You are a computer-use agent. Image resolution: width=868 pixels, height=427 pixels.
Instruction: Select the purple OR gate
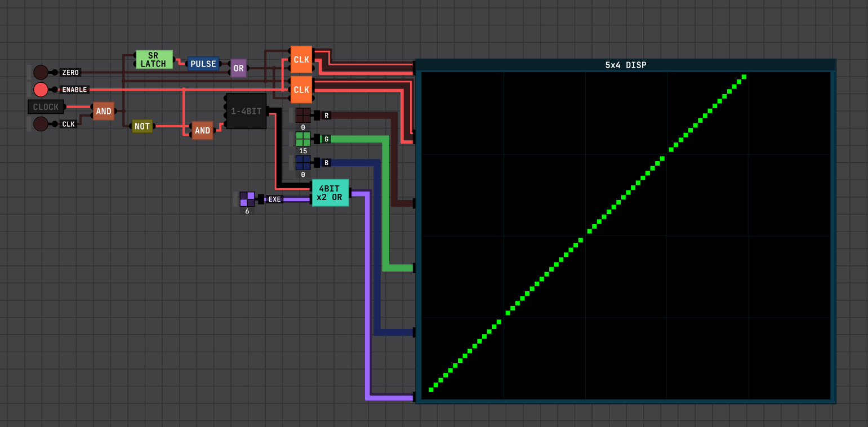tap(238, 68)
